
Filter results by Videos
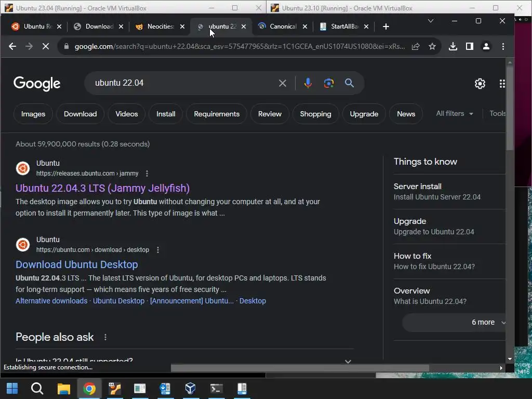[127, 114]
